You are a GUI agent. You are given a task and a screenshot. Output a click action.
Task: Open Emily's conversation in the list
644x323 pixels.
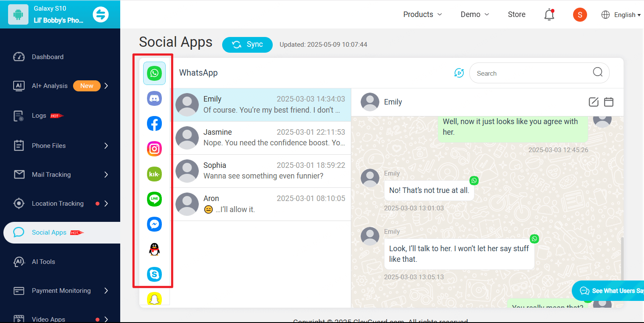[x=261, y=105]
